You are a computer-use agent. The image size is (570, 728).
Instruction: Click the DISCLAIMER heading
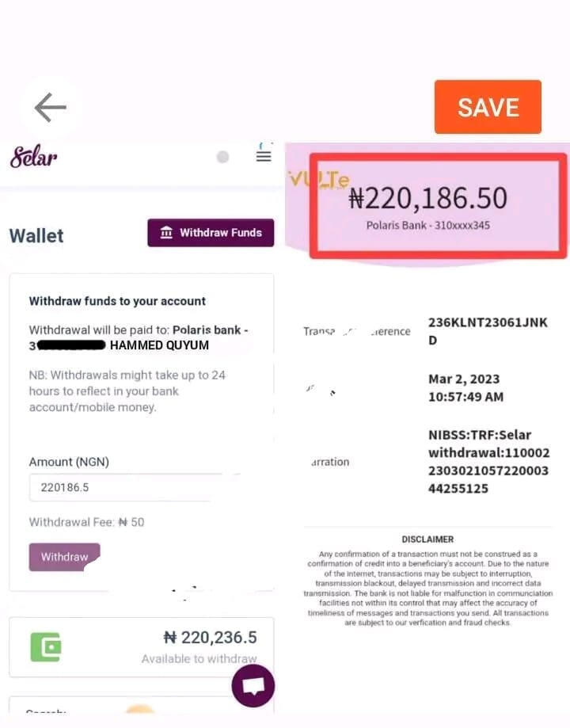427,539
